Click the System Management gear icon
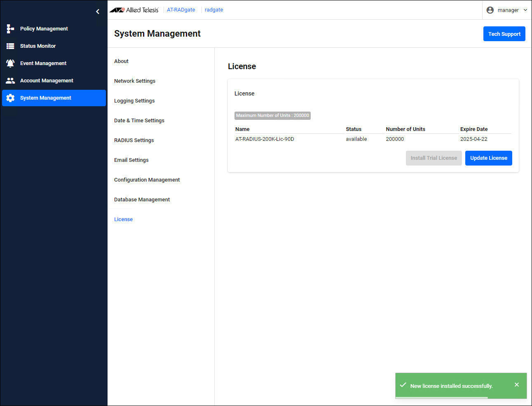This screenshot has width=532, height=406. 10,98
